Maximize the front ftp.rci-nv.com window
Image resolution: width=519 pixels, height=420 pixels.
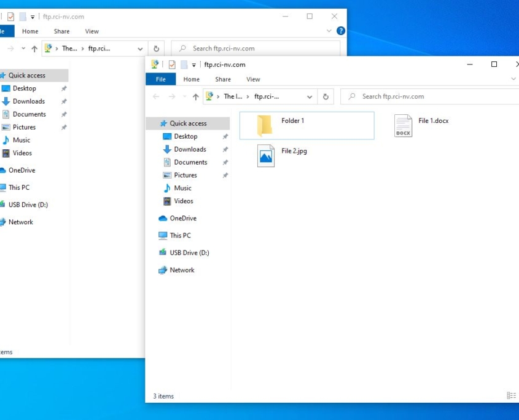tap(494, 64)
